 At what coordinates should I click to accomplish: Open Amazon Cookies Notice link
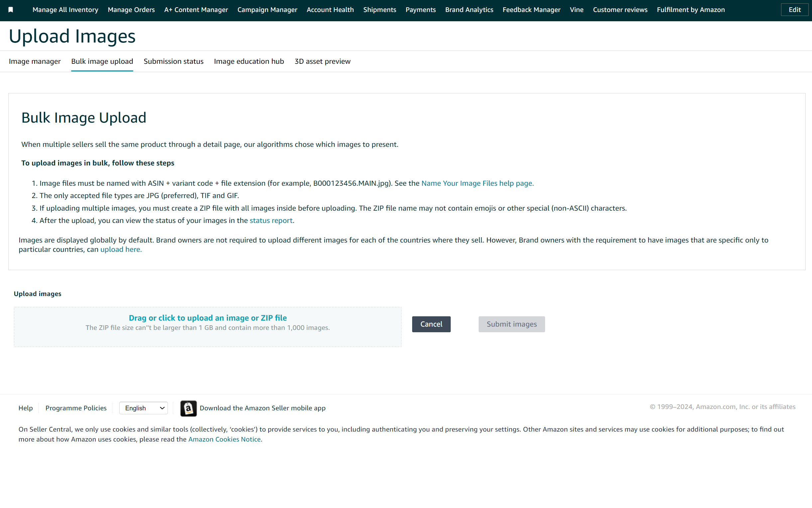click(224, 440)
